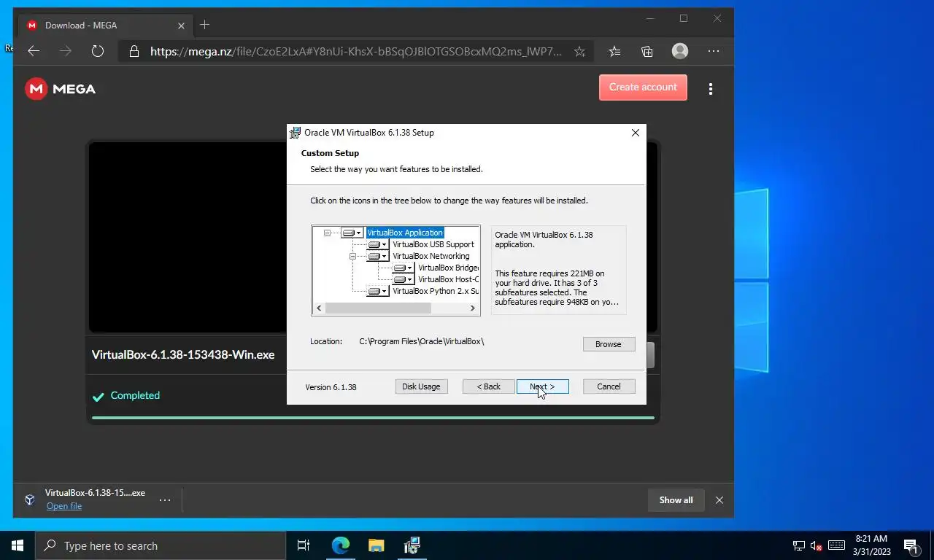This screenshot has width=934, height=560.
Task: Open MEGA three-dot options menu
Action: [711, 89]
